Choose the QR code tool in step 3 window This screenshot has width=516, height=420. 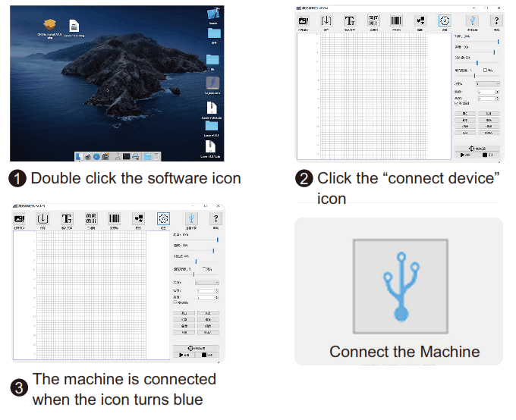[x=91, y=218]
